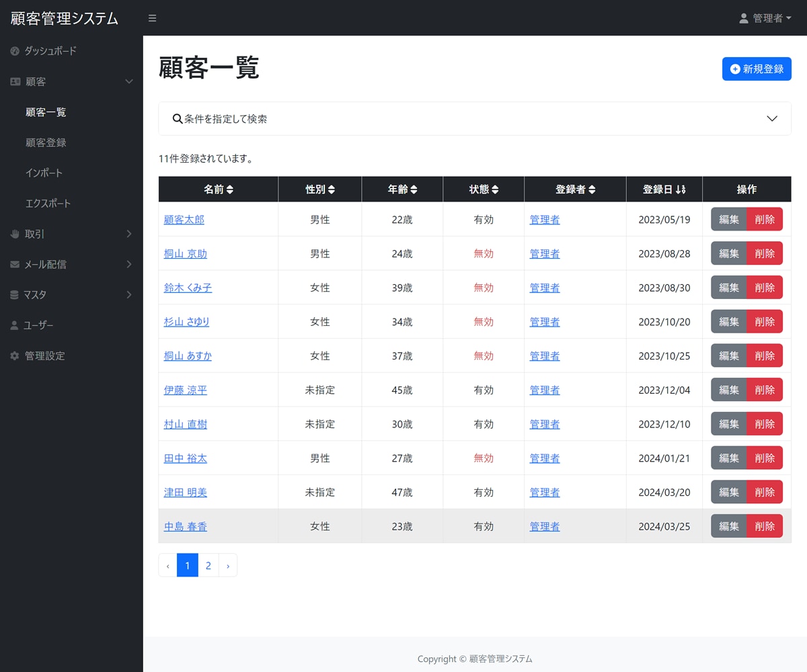Image resolution: width=807 pixels, height=672 pixels.
Task: Open customer link 顧客太郎
Action: pyautogui.click(x=184, y=220)
